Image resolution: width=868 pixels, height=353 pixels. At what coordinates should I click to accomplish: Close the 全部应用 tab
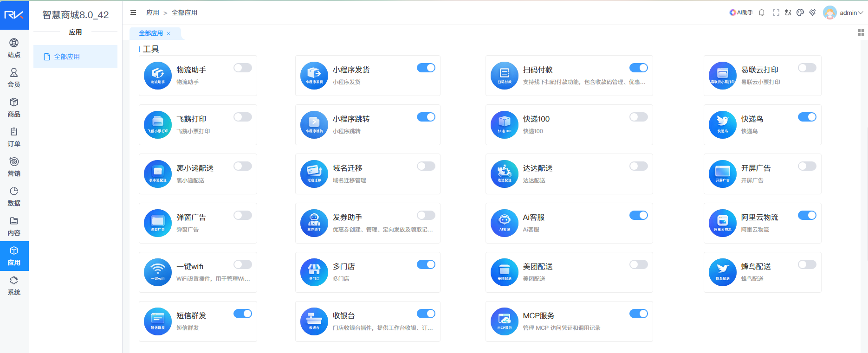click(x=168, y=33)
